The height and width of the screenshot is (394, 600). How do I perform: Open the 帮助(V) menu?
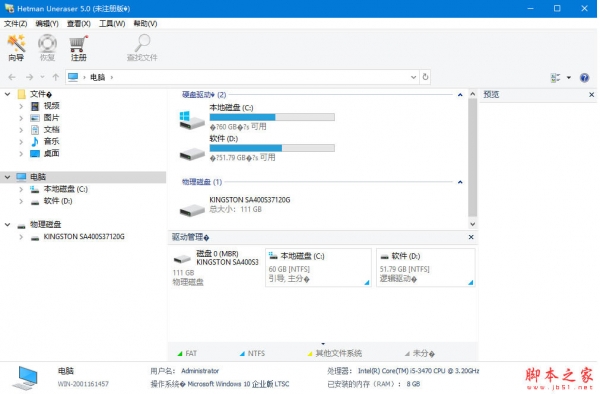click(145, 24)
